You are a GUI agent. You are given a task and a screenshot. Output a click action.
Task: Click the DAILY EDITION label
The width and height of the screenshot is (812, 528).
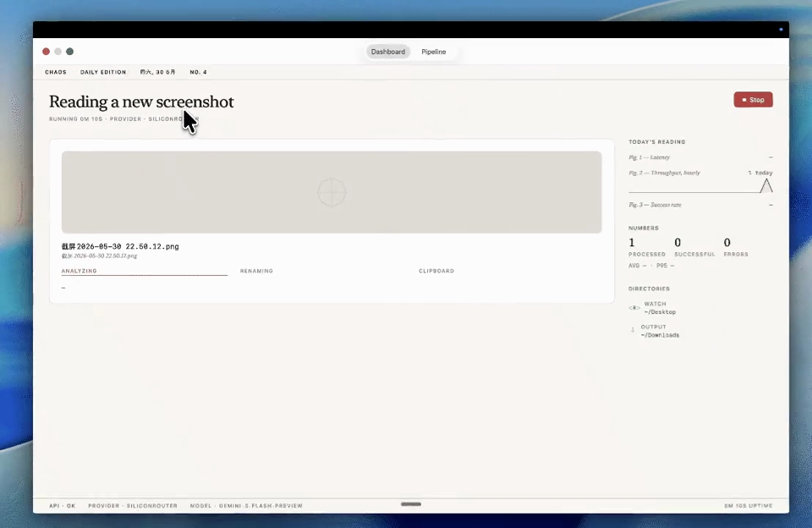[103, 72]
